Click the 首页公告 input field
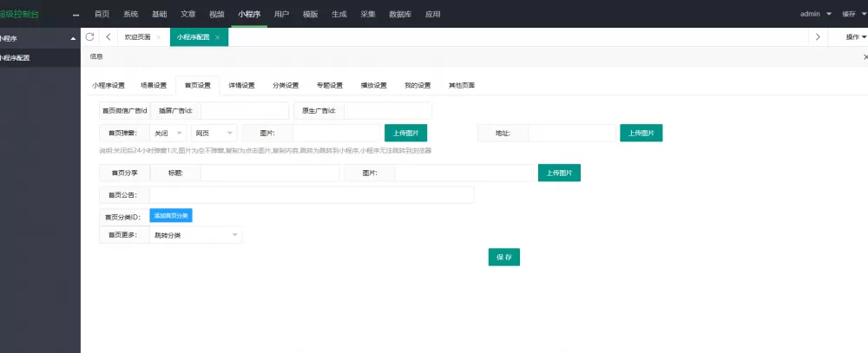 click(312, 195)
